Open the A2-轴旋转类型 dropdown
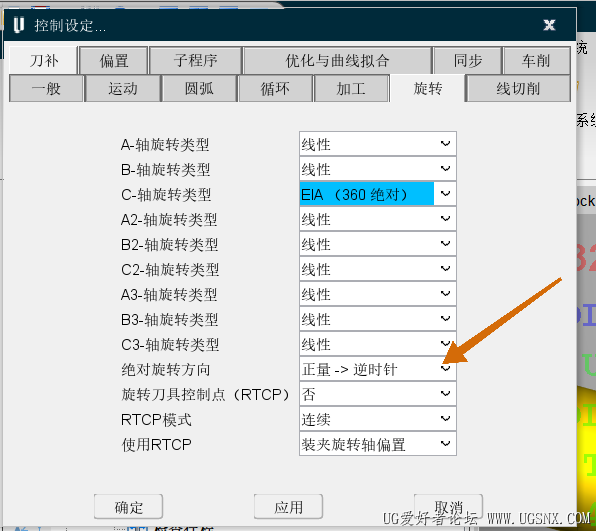 tap(377, 219)
